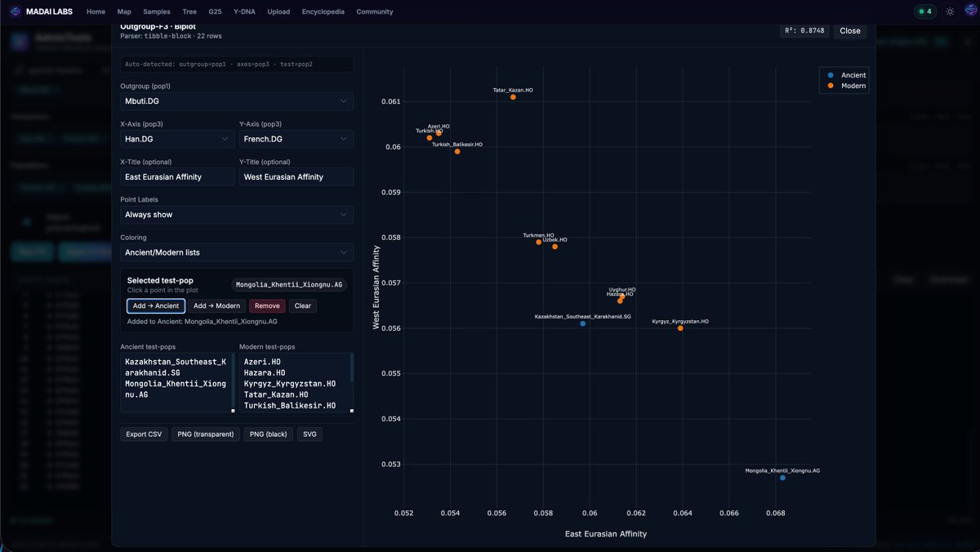The height and width of the screenshot is (552, 980).
Task: Click the Parser tibble-block 22 rows text
Action: click(x=171, y=36)
